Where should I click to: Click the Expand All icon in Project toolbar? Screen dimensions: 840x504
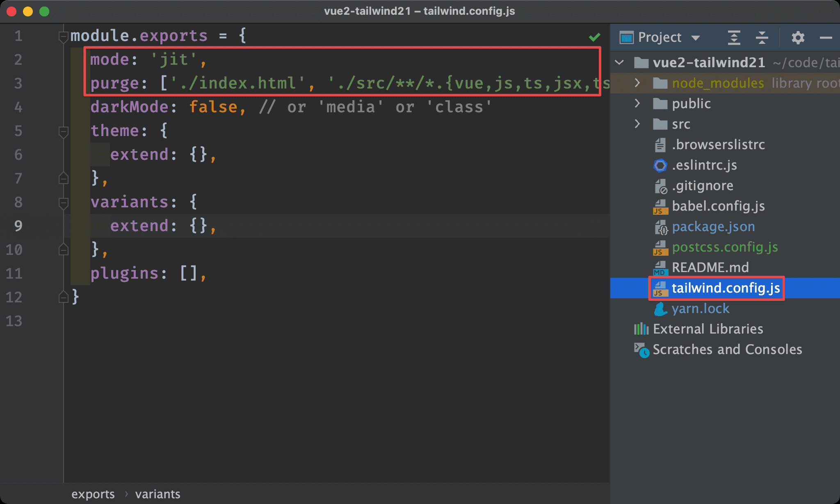coord(734,38)
